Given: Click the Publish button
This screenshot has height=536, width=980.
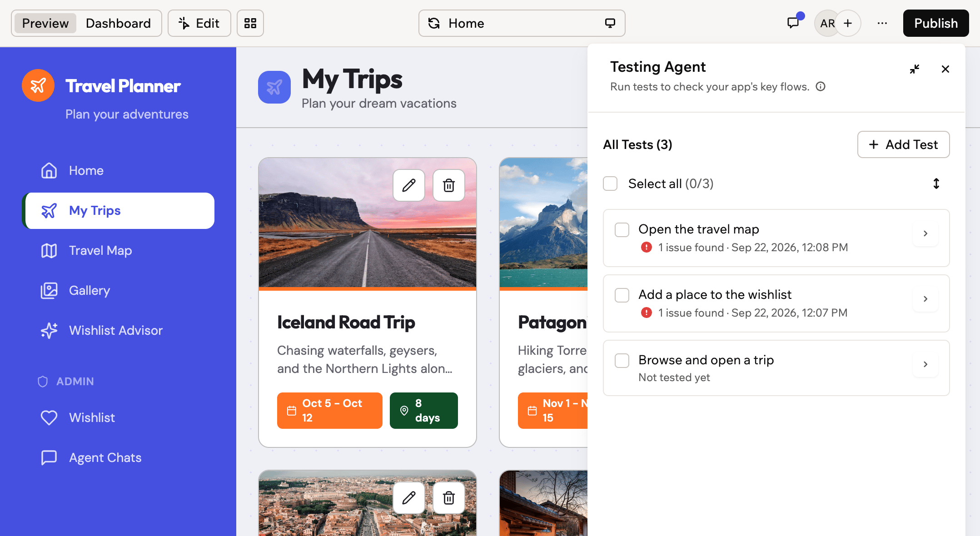Looking at the screenshot, I should click(936, 23).
